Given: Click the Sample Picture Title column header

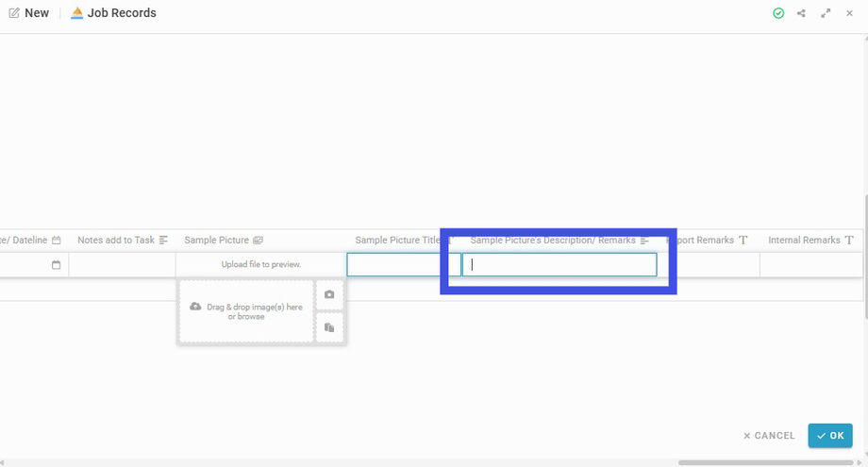Looking at the screenshot, I should point(404,241).
